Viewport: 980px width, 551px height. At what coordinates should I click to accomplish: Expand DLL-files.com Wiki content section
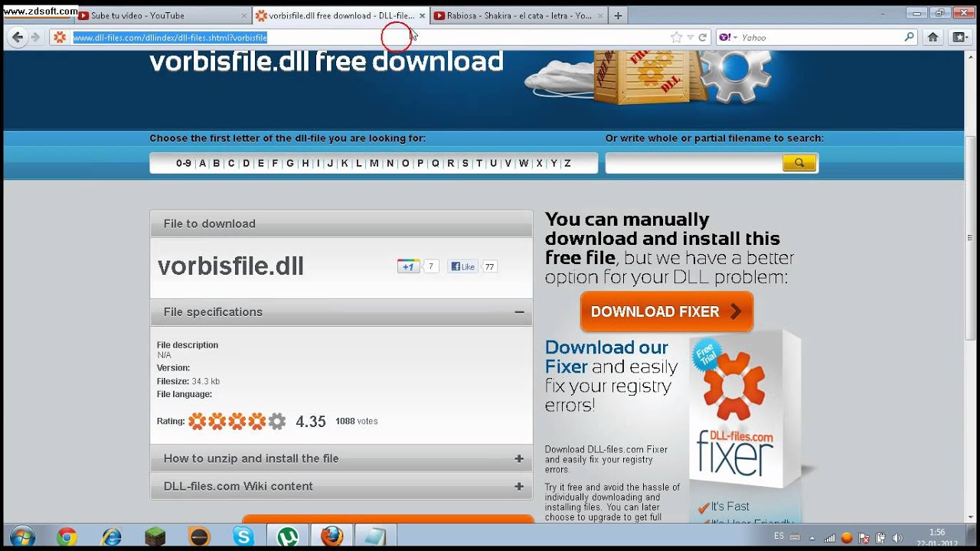519,486
